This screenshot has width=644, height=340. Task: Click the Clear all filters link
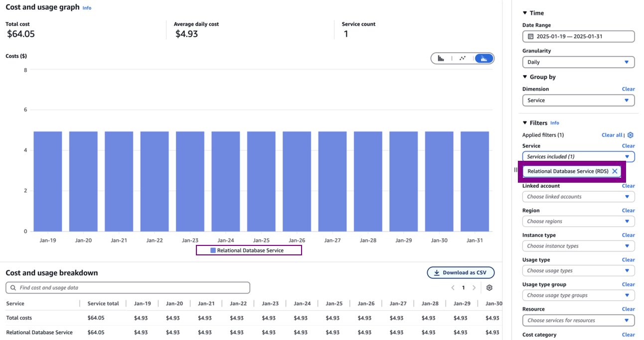(612, 135)
